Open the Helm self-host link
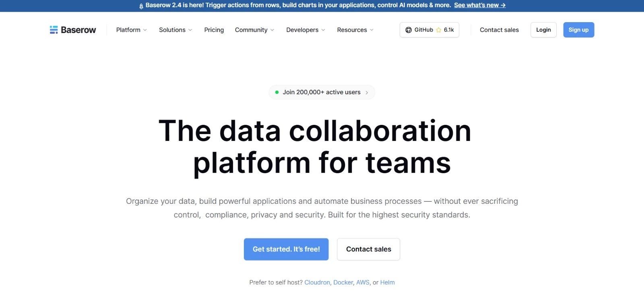The image size is (644, 292). pyautogui.click(x=388, y=282)
